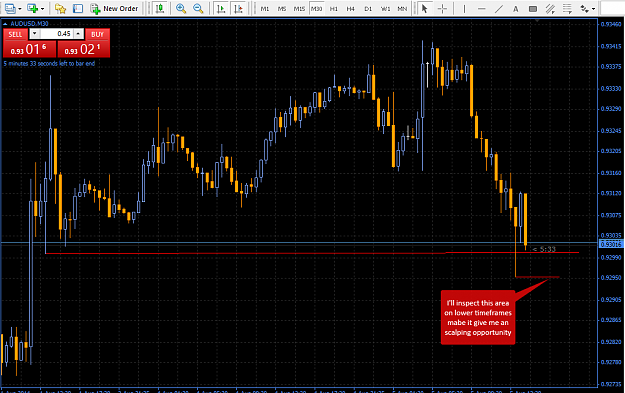Select the M30 timeframe
625x393 pixels.
coord(316,8)
